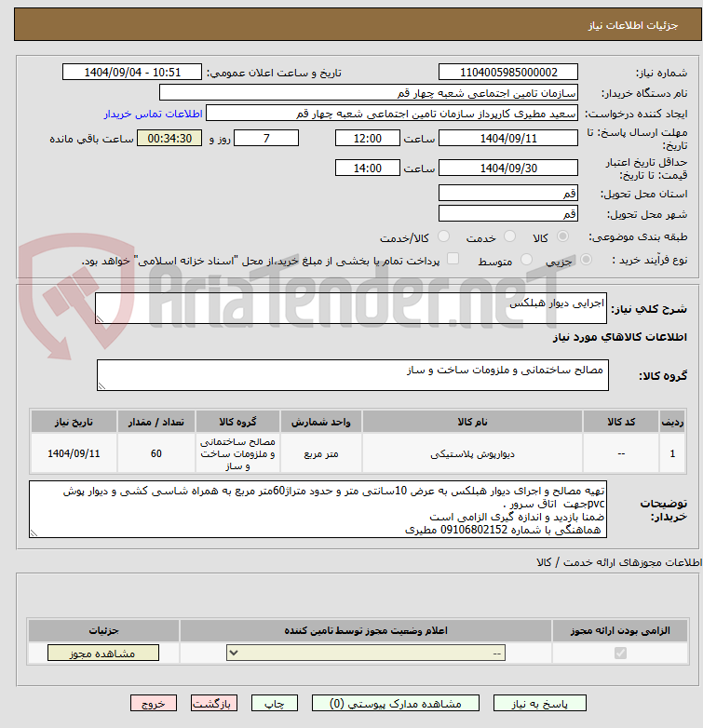Click the چاپ print button
The width and height of the screenshot is (703, 728).
[x=275, y=704]
